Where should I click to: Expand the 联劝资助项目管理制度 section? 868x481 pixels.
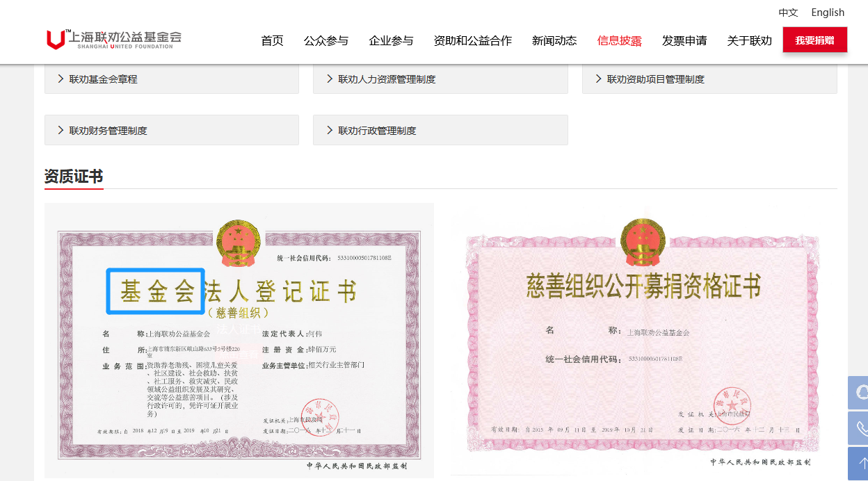pos(709,79)
